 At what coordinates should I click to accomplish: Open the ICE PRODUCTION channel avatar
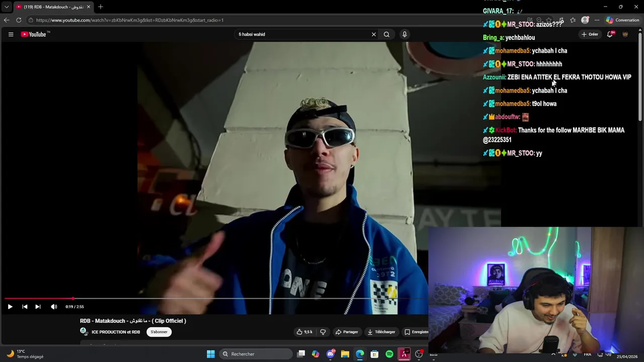(x=84, y=331)
